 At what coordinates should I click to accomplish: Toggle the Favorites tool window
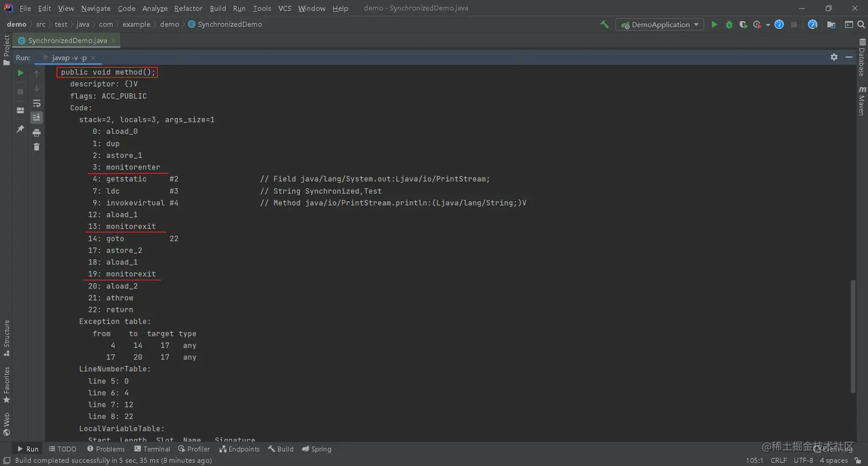6,385
